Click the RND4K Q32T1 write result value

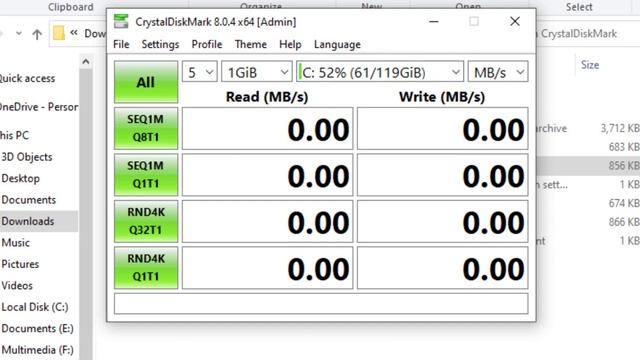(x=442, y=222)
